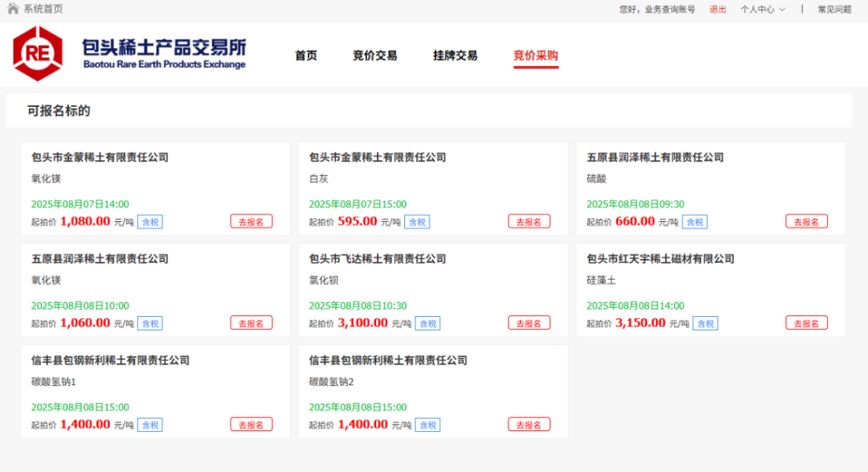Select the 竞价采购 tab
Image resolution: width=868 pixels, height=472 pixels.
point(536,55)
